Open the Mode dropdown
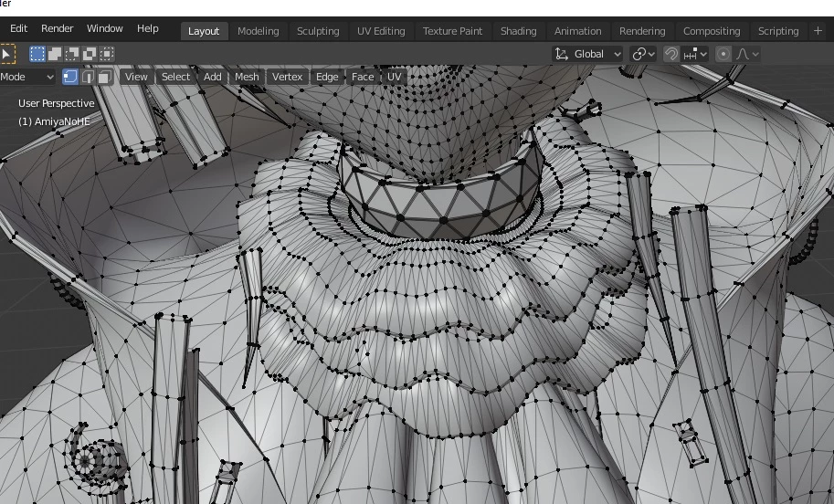The height and width of the screenshot is (504, 834). point(26,77)
